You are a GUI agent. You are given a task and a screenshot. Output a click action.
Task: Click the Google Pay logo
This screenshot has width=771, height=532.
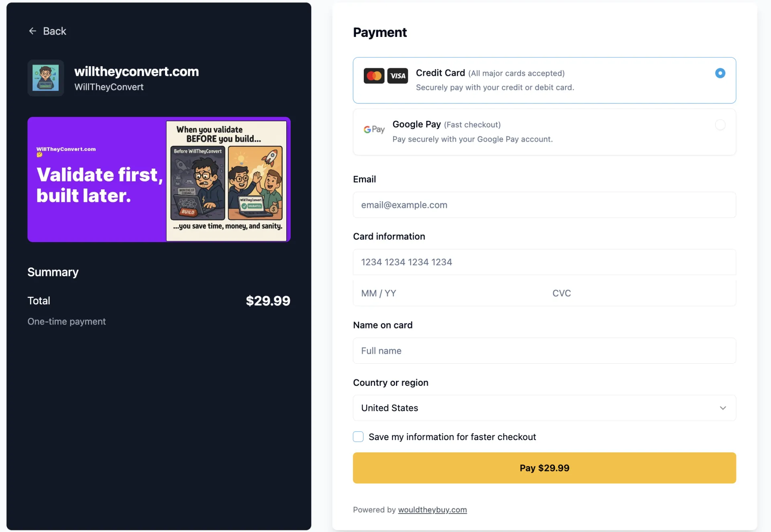point(374,129)
